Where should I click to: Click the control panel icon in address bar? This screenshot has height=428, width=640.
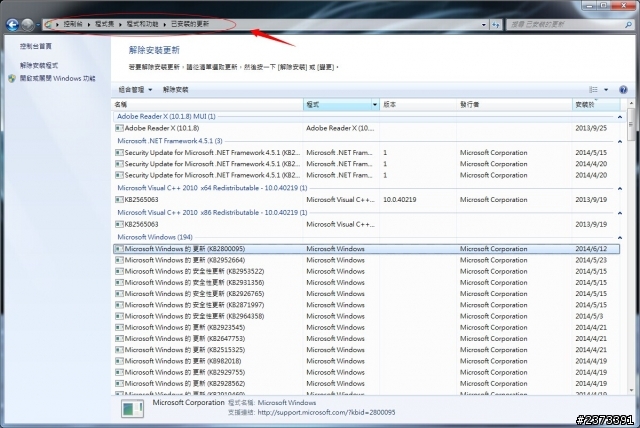click(x=49, y=24)
